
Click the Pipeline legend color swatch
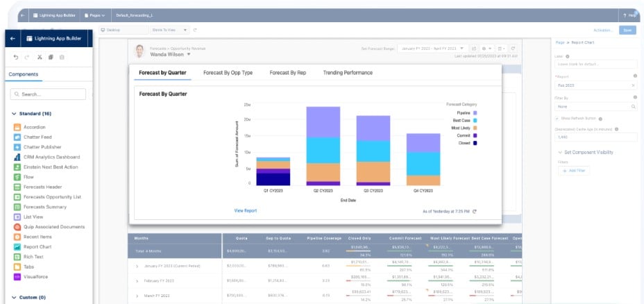(x=475, y=113)
